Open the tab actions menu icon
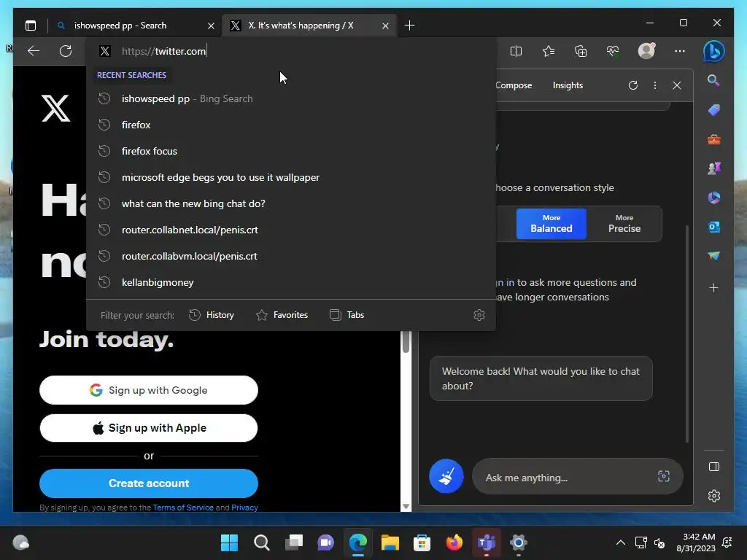Viewport: 747px width, 560px height. (x=31, y=26)
